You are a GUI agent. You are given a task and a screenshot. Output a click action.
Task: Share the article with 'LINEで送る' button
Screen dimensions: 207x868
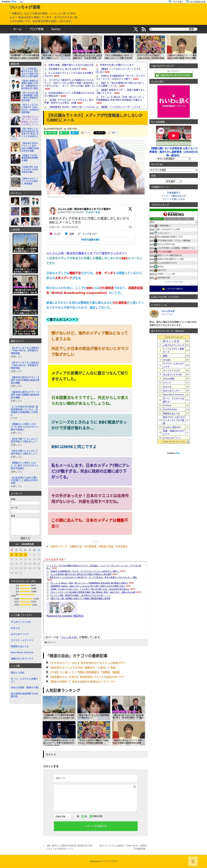tap(51, 133)
